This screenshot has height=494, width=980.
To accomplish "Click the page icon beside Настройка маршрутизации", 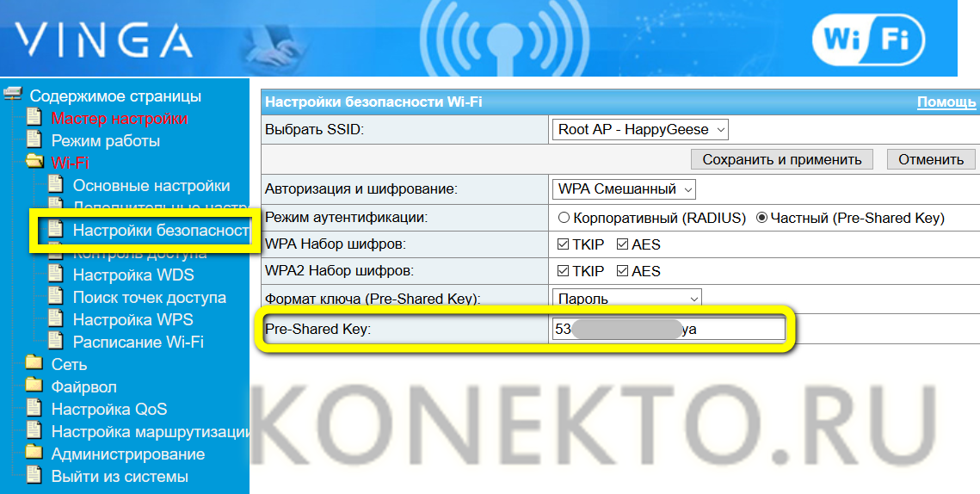I will coord(34,431).
